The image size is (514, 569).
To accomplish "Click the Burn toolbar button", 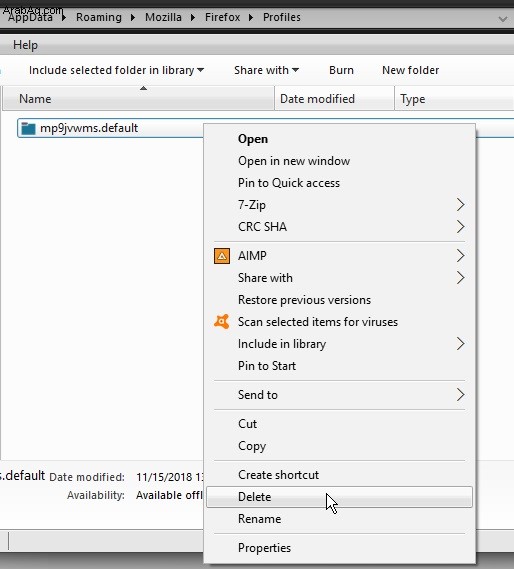I will point(341,70).
